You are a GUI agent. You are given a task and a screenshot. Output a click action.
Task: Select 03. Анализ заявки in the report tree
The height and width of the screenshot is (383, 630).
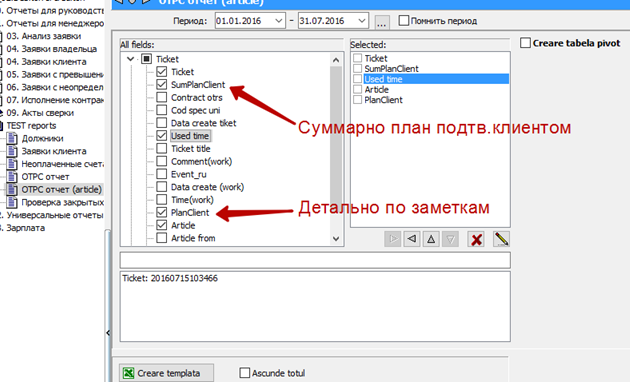click(43, 36)
